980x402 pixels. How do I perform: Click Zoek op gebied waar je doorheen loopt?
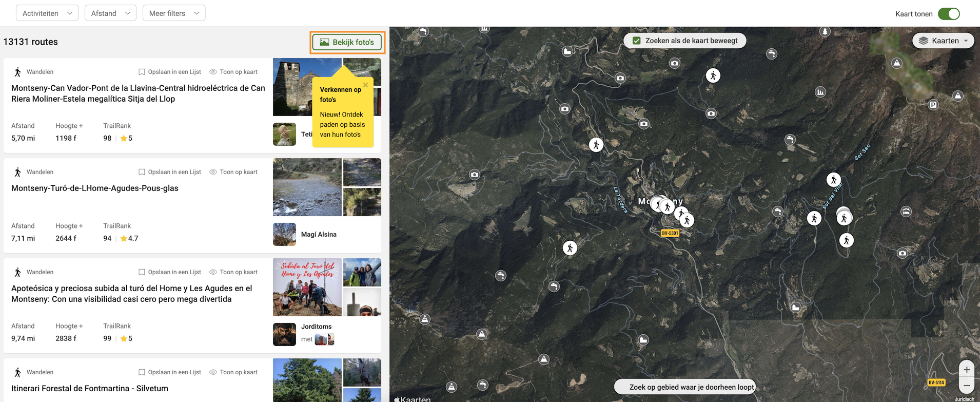pos(685,387)
